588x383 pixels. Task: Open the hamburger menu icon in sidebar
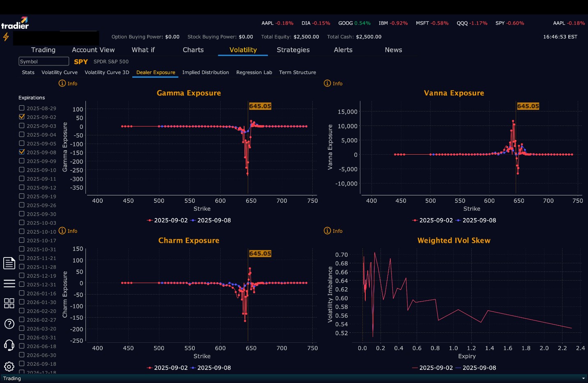(x=9, y=283)
